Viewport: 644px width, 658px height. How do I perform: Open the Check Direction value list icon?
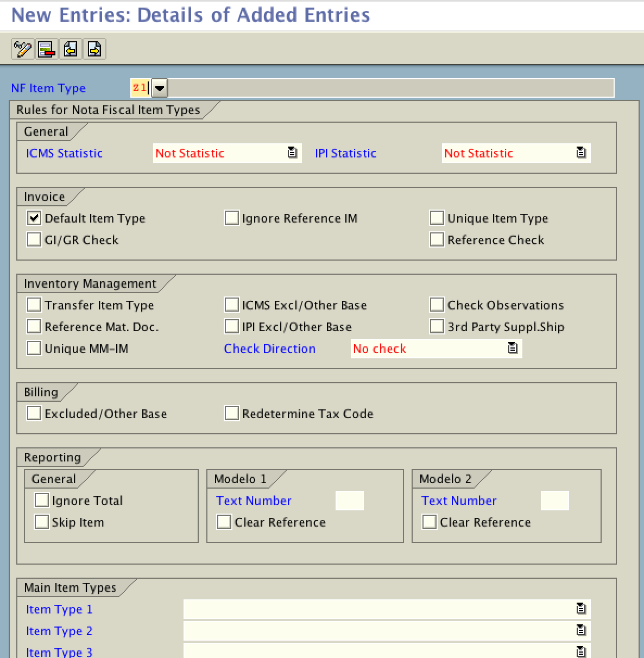(513, 349)
